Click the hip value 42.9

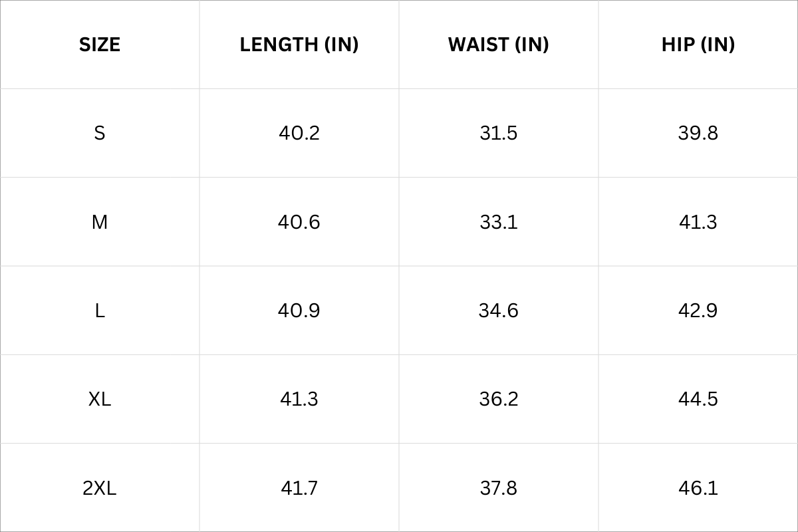click(698, 311)
